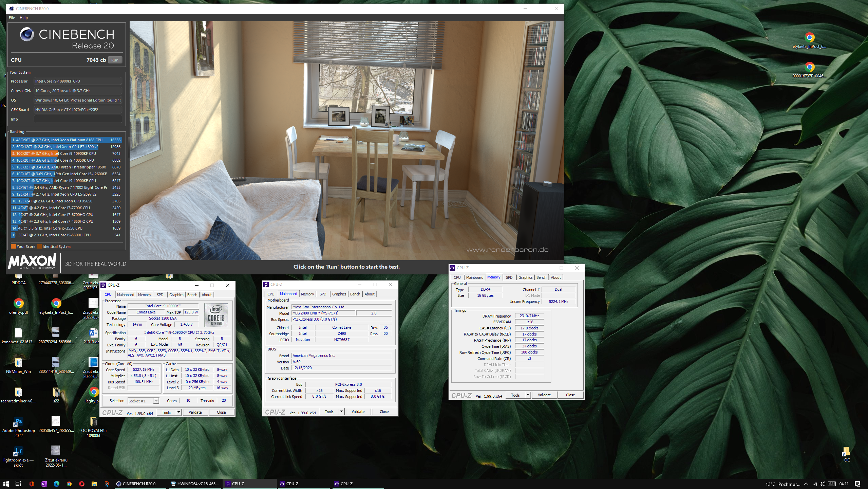Click Validate in the CPU-Z processor window
This screenshot has height=489, width=868.
coord(195,412)
